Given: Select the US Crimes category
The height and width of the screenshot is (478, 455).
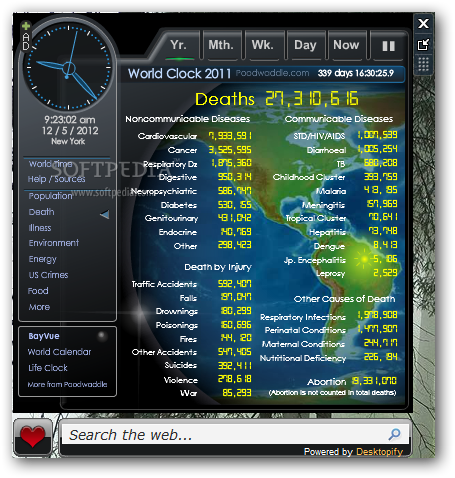Looking at the screenshot, I should pos(48,275).
